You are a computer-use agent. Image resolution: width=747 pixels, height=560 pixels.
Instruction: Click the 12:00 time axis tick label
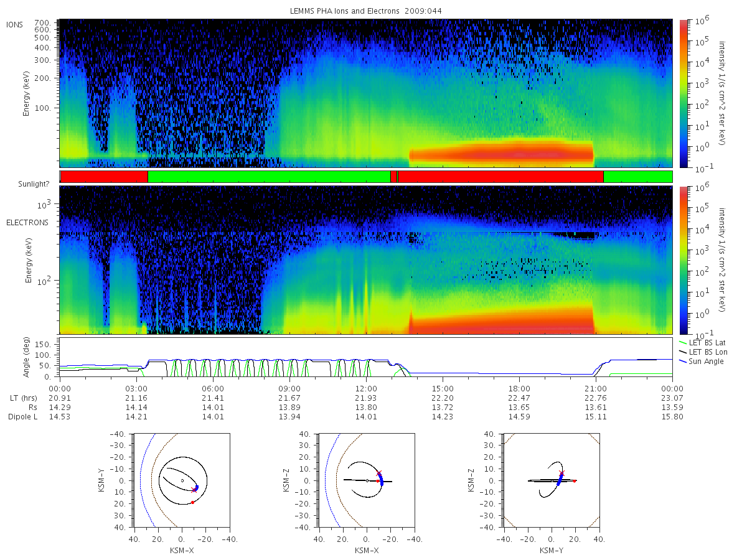pos(366,388)
